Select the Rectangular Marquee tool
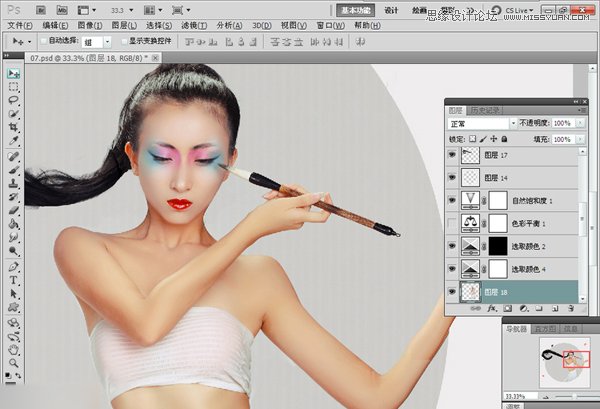Image resolution: width=600 pixels, height=409 pixels. point(13,87)
